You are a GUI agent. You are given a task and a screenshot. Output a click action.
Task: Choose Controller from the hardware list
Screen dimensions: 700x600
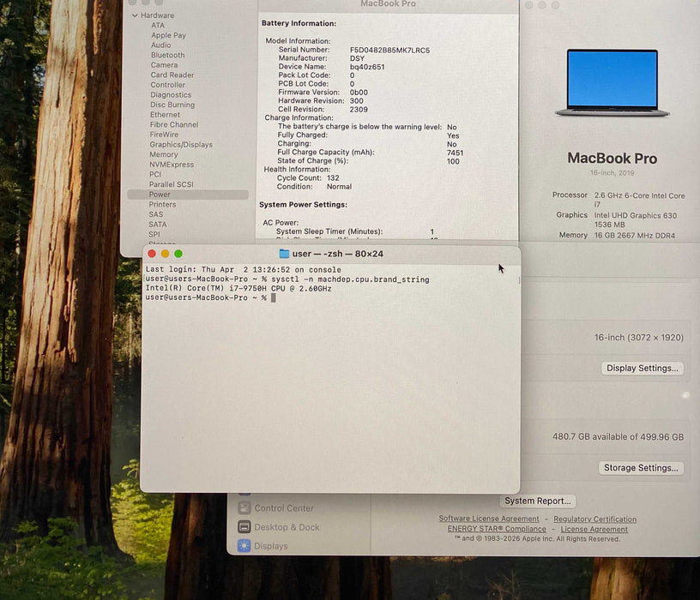[x=167, y=85]
